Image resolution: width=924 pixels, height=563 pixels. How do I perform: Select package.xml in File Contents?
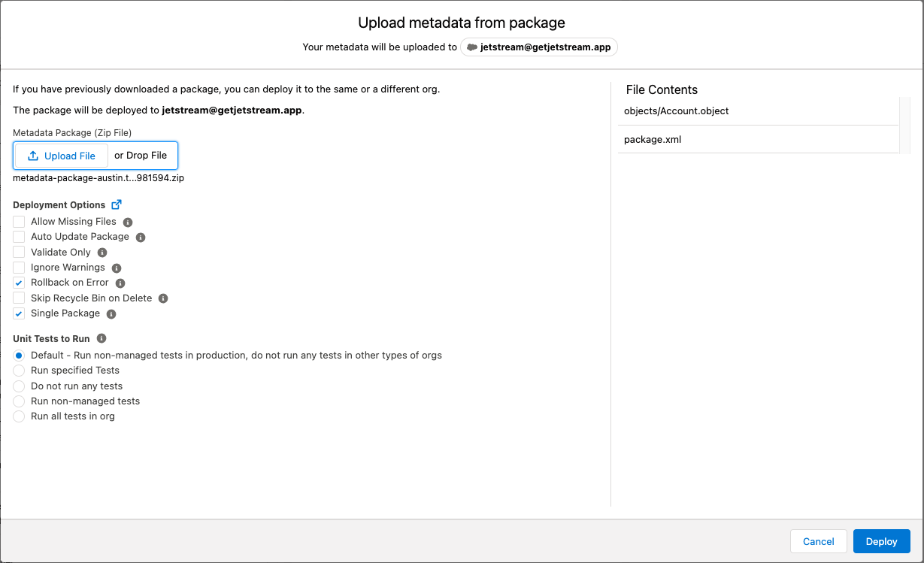tap(758, 140)
